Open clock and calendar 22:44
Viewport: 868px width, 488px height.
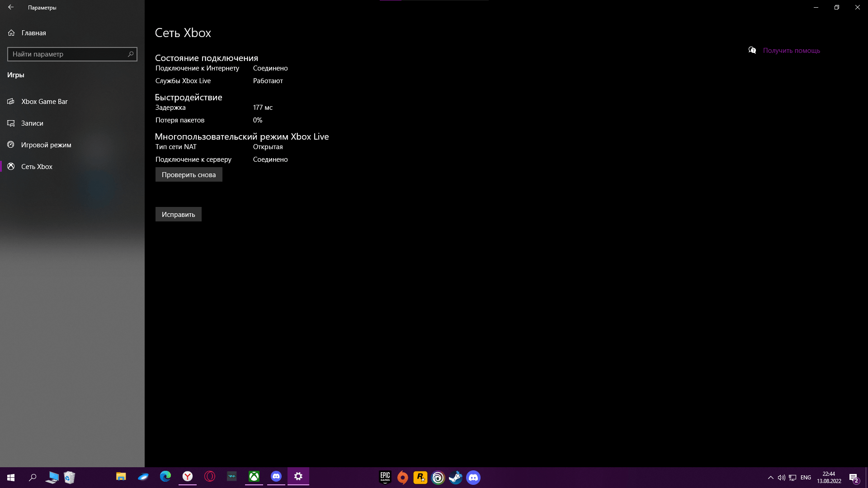tap(829, 478)
